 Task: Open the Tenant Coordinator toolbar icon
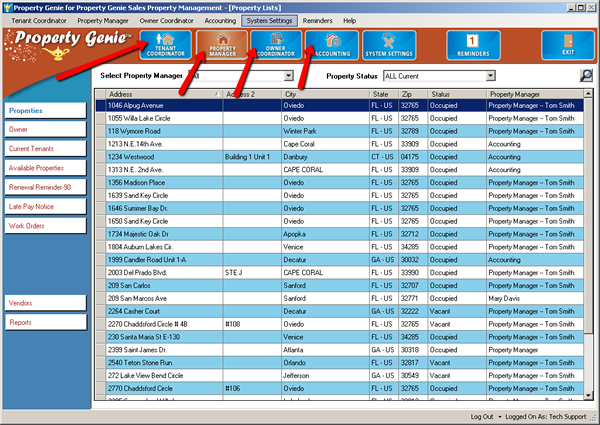(x=165, y=45)
